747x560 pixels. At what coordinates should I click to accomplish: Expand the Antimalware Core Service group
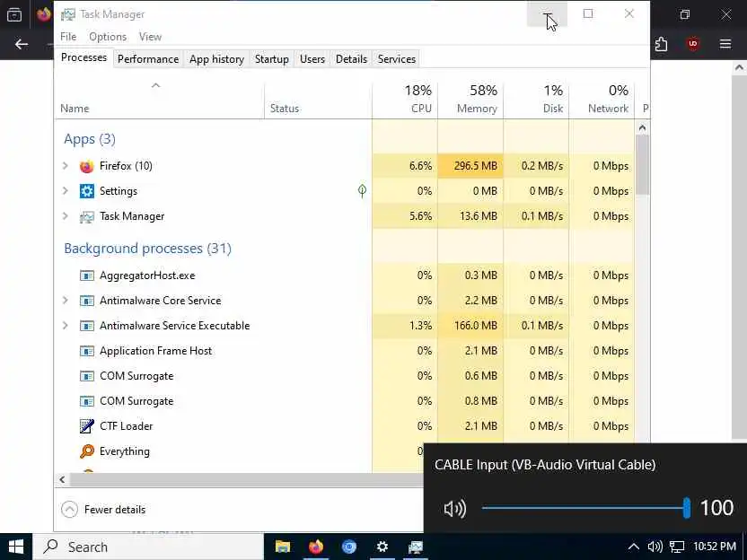pyautogui.click(x=66, y=301)
